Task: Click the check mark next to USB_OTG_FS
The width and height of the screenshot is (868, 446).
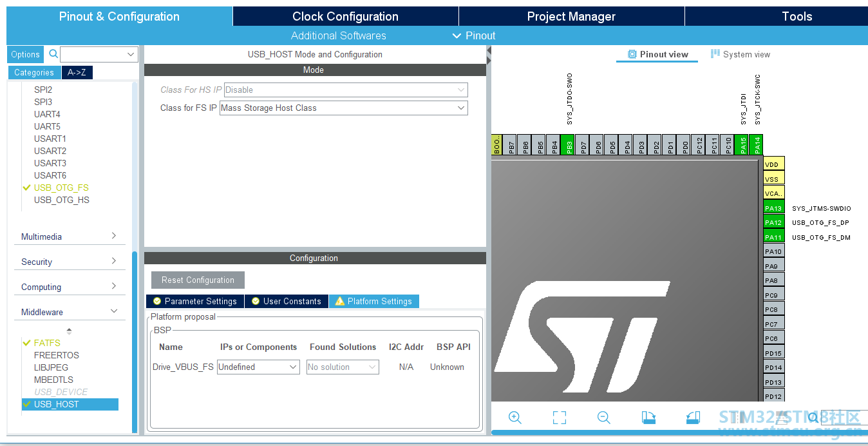Action: [x=26, y=188]
